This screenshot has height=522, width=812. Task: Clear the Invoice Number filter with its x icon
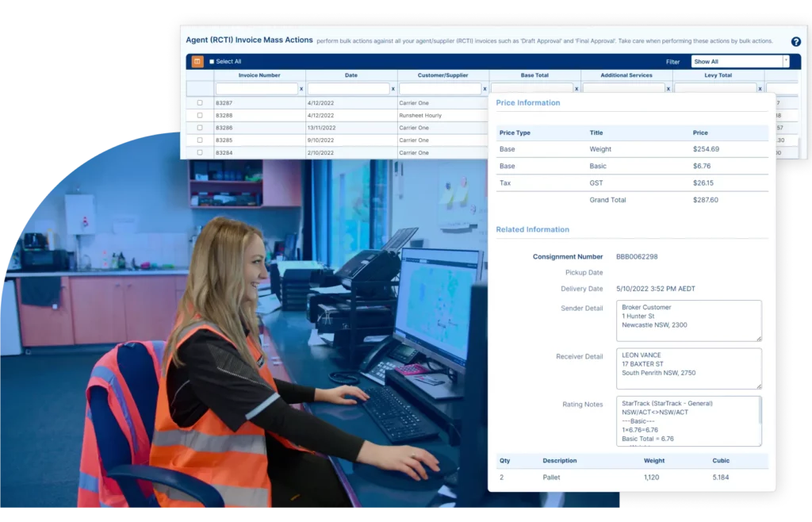(301, 89)
